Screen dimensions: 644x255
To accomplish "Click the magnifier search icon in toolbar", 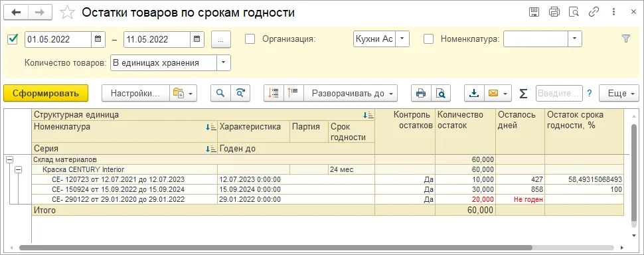I will click(220, 94).
